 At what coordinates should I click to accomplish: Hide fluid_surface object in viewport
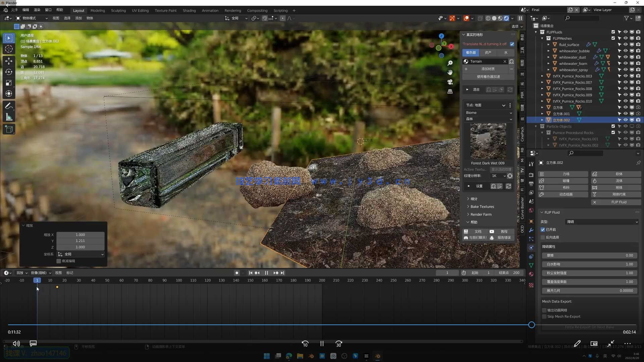point(626,45)
